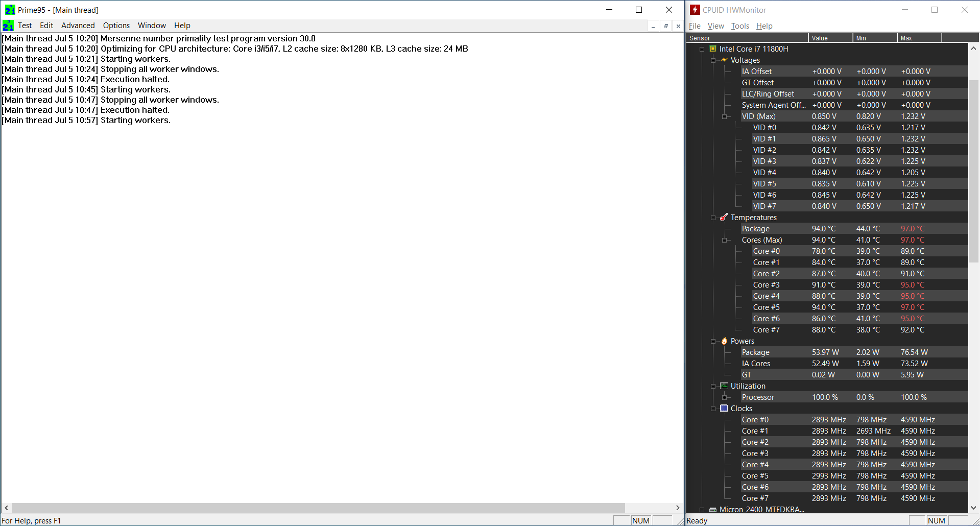Open the Advanced menu in Prime95
This screenshot has height=526, width=980.
pyautogui.click(x=78, y=26)
